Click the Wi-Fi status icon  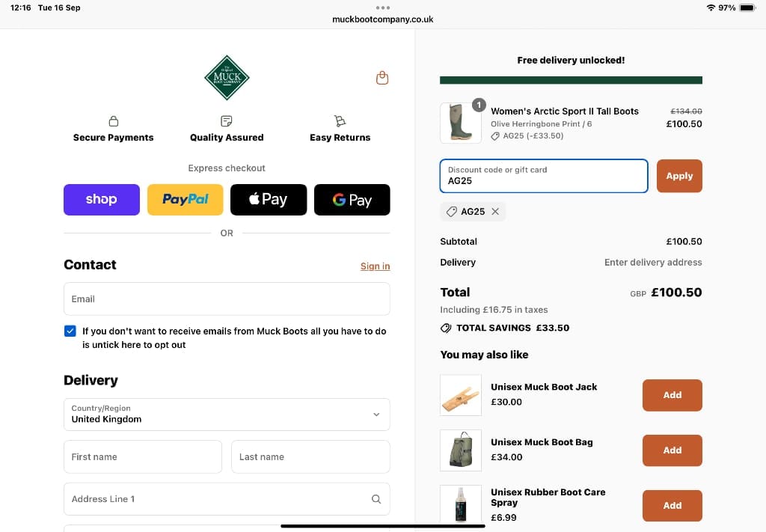(711, 7)
